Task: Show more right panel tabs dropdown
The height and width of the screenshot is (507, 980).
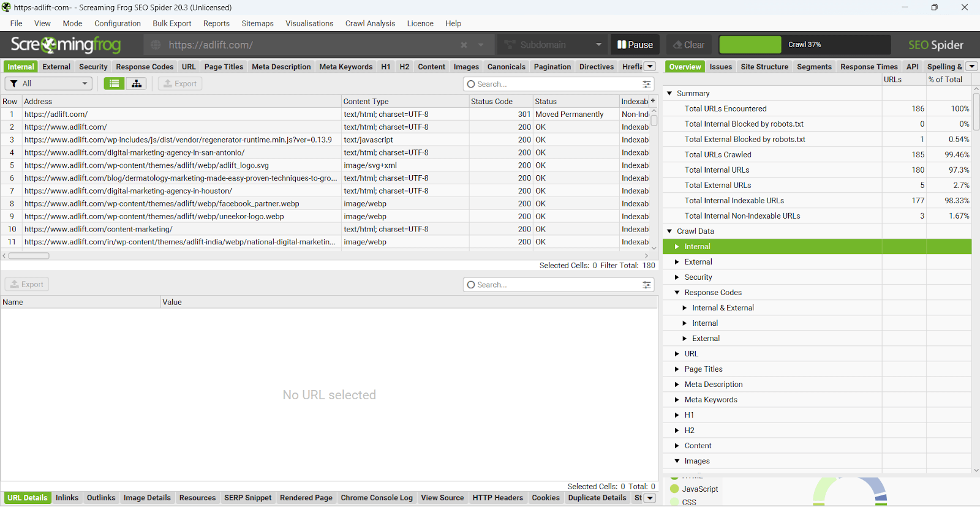Action: coord(972,66)
